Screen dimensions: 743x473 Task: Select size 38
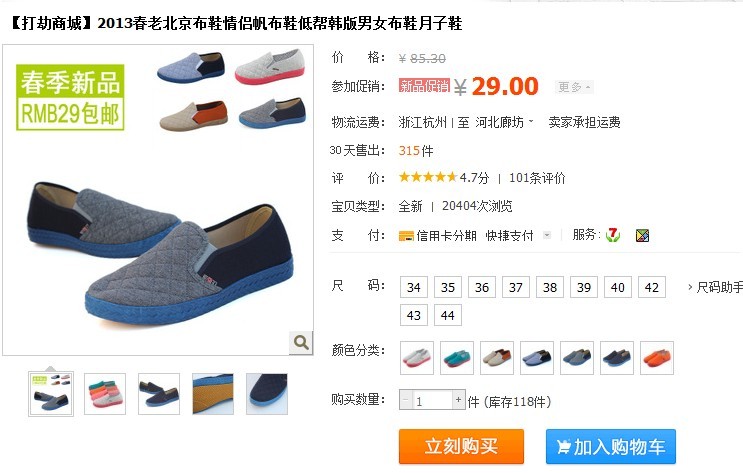coord(550,287)
